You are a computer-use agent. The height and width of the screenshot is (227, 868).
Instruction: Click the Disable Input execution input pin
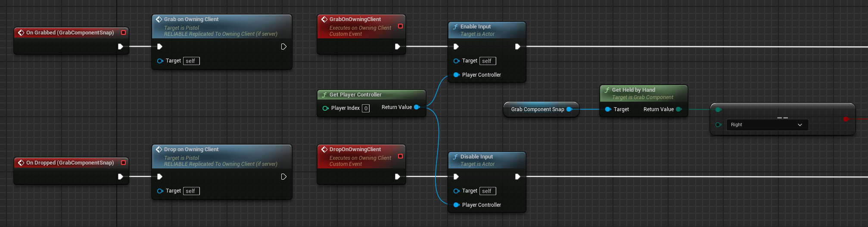pos(456,177)
